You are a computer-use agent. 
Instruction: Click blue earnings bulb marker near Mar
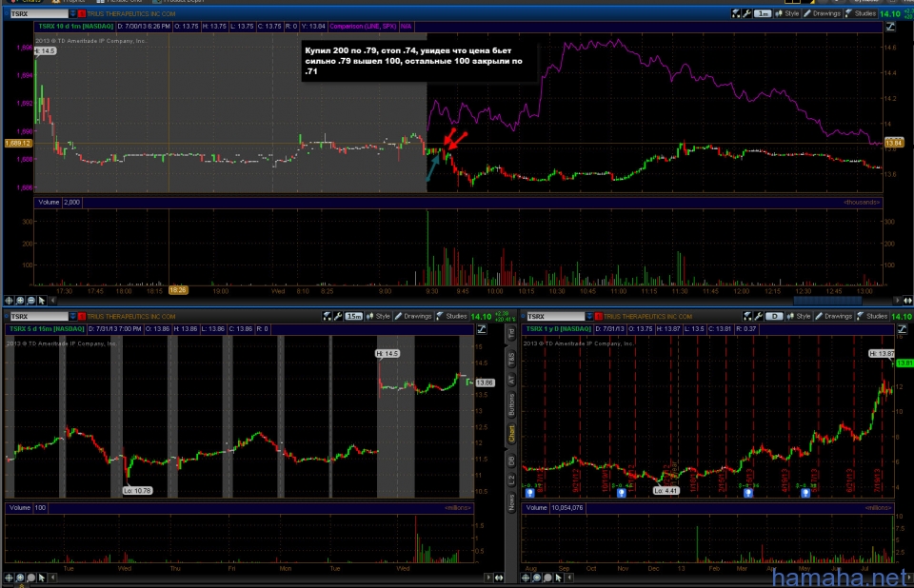point(748,493)
